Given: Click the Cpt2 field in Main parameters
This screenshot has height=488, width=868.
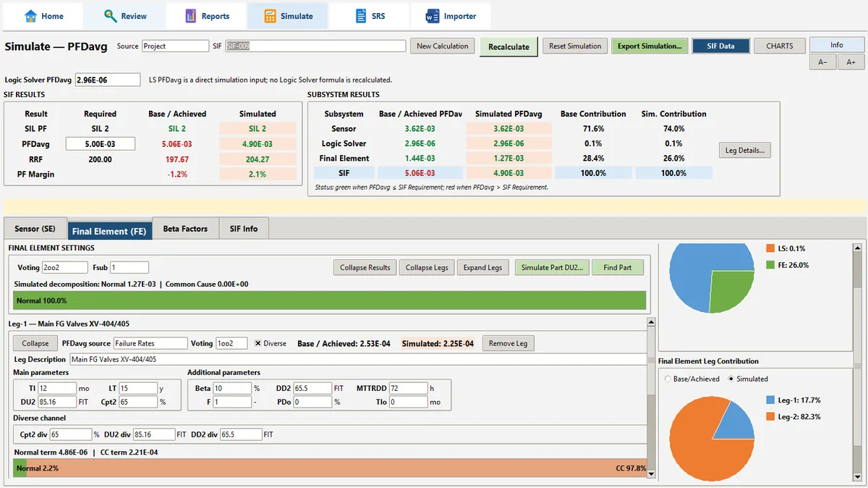Looking at the screenshot, I should (138, 401).
